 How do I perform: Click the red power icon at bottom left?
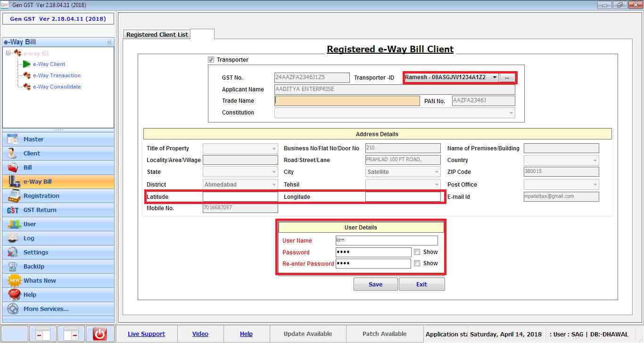coord(99,334)
